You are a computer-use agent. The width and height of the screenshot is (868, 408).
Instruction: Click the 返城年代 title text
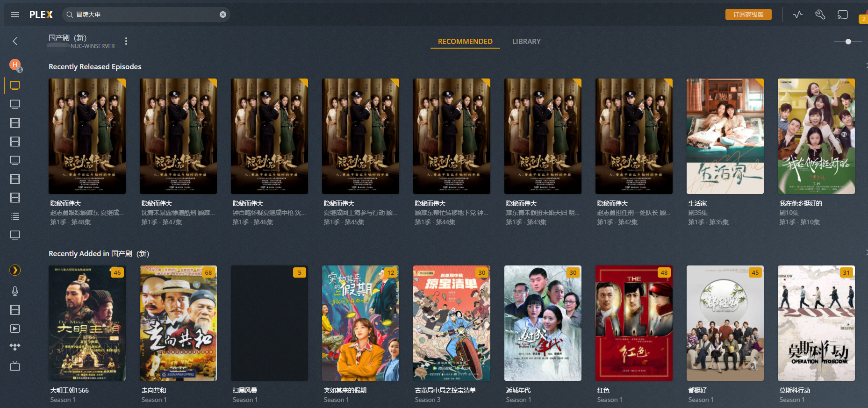click(518, 390)
